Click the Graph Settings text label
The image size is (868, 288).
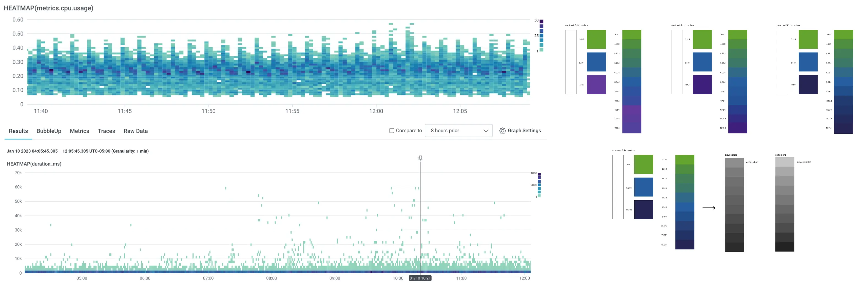tap(524, 131)
